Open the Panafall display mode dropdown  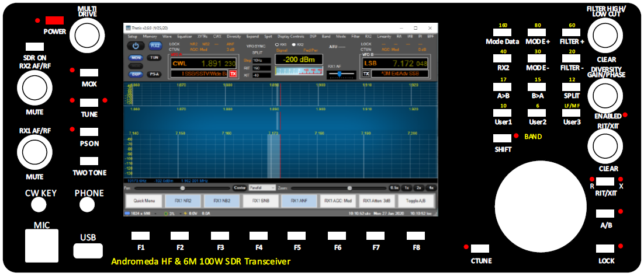(262, 188)
